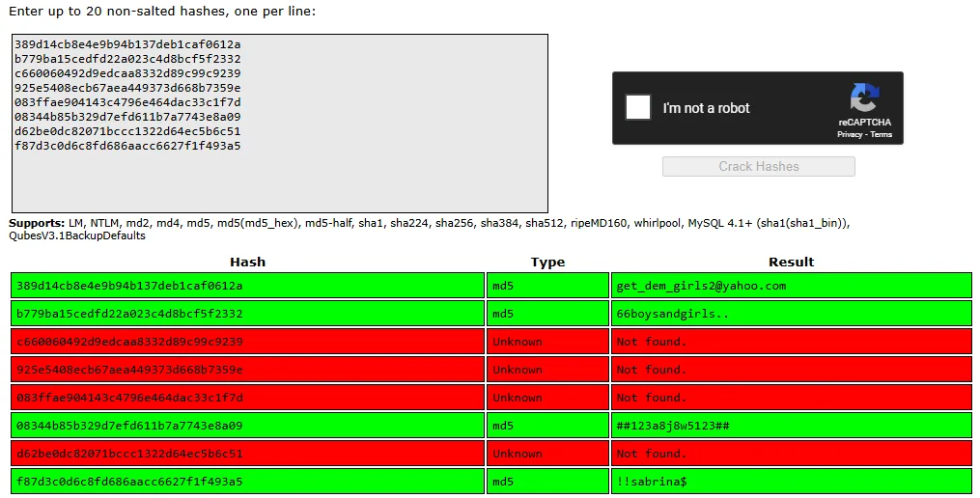Open the reCAPTCHA Terms link
The height and width of the screenshot is (498, 980).
pyautogui.click(x=882, y=135)
